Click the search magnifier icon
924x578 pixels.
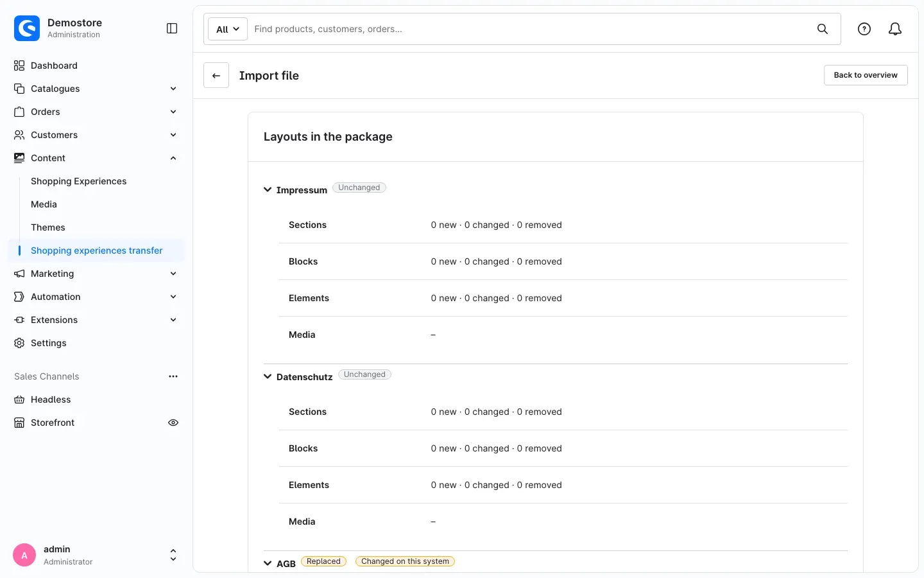(x=823, y=29)
